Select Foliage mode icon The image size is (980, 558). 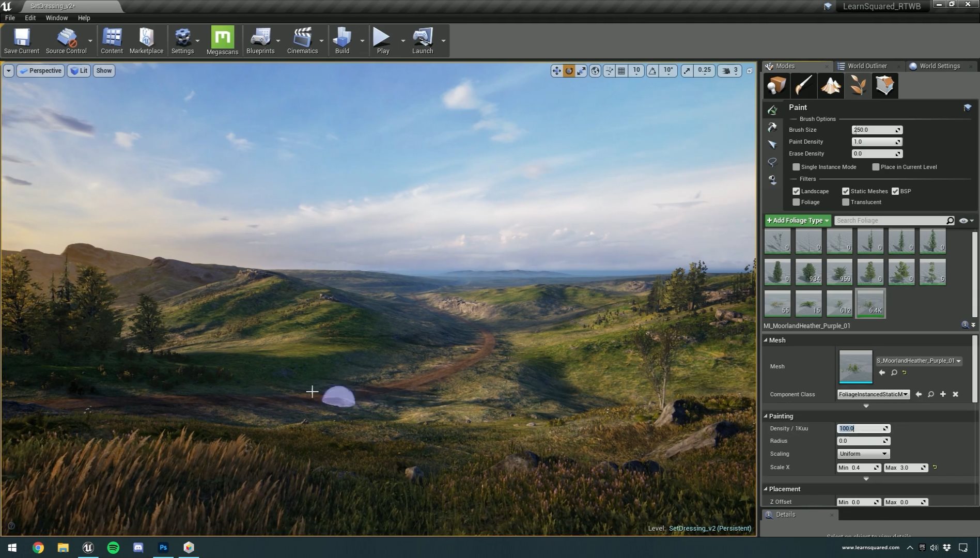coord(858,86)
